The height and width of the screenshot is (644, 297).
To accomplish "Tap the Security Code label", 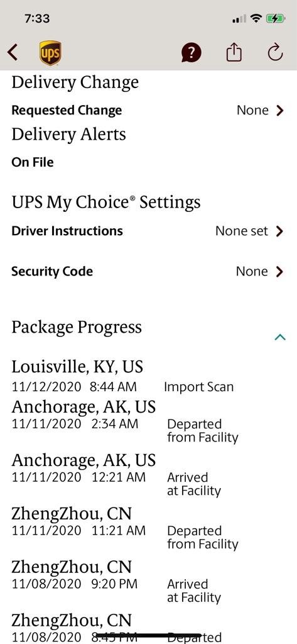I will click(x=52, y=272).
